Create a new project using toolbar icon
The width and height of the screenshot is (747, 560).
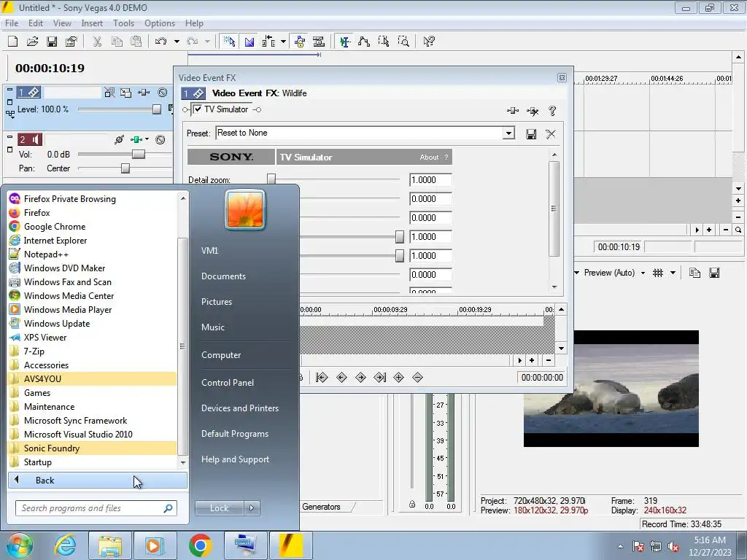(x=13, y=42)
